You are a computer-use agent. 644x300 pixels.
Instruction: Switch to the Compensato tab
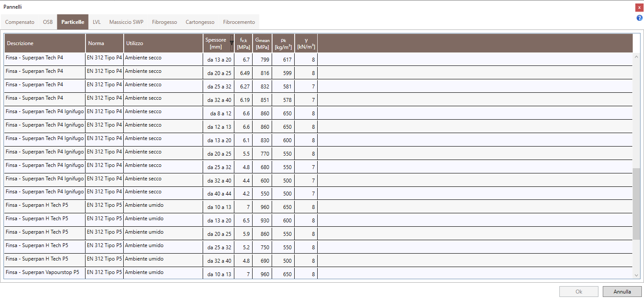[x=20, y=22]
